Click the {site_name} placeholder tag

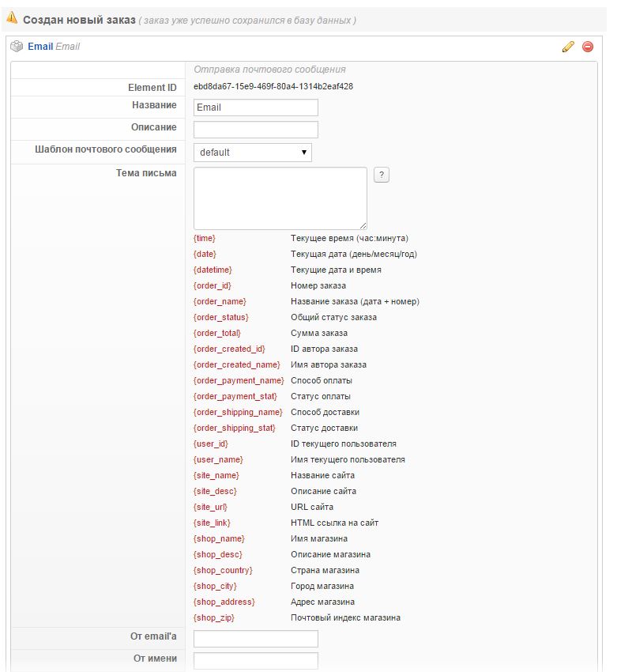click(x=216, y=476)
